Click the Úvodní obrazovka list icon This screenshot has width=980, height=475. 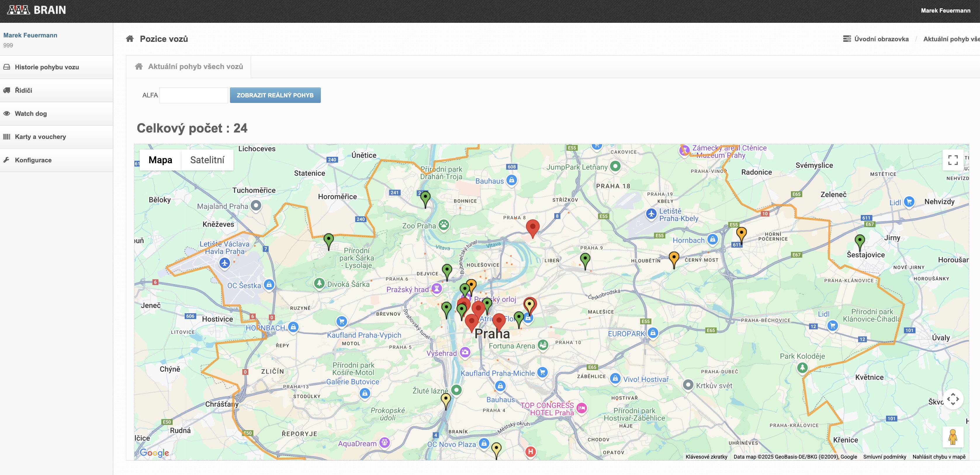(847, 39)
